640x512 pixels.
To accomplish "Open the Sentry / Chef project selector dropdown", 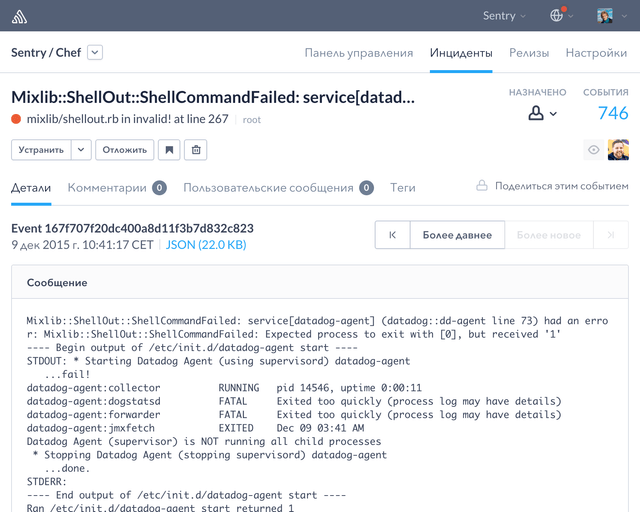I will [95, 53].
